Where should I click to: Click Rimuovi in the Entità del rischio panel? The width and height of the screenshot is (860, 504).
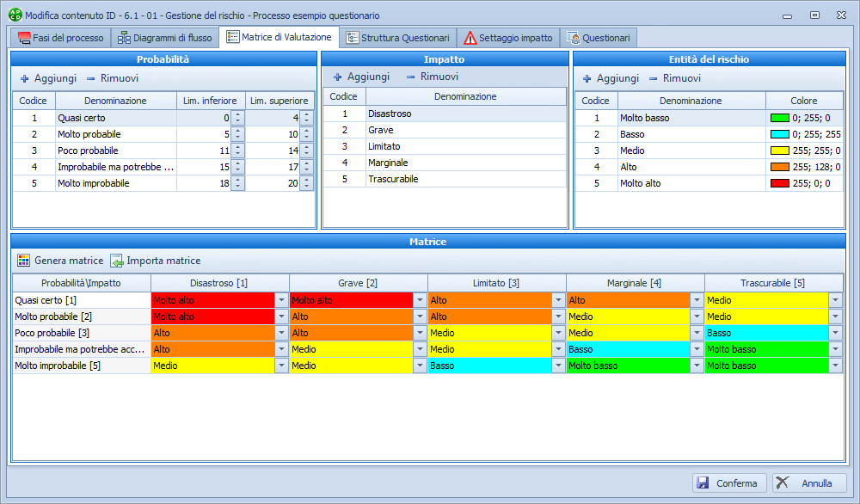tap(675, 78)
